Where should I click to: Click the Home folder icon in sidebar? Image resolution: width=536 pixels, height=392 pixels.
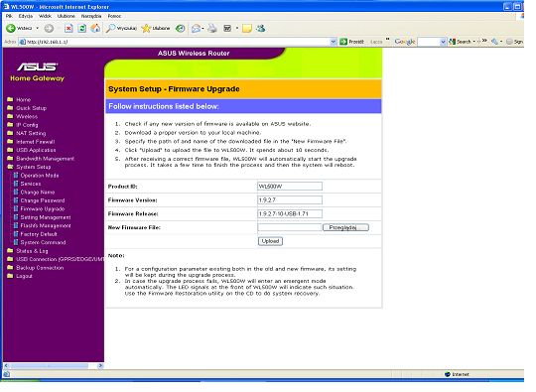click(x=10, y=99)
